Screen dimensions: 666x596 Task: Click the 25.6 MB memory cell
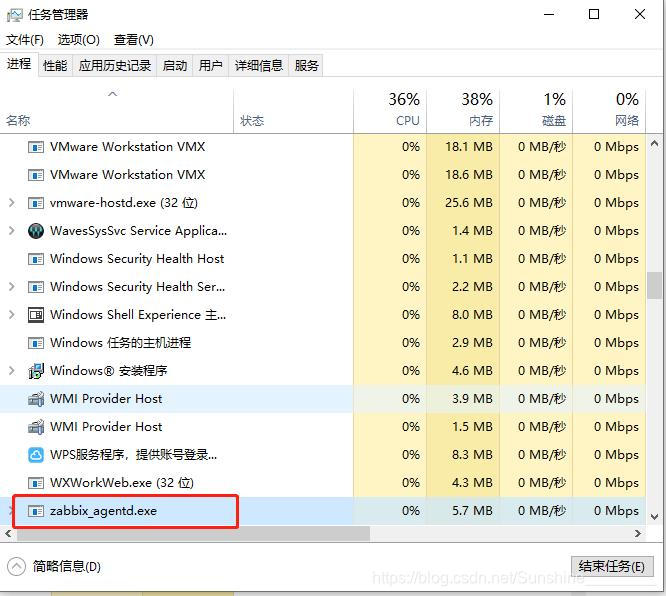tap(463, 203)
